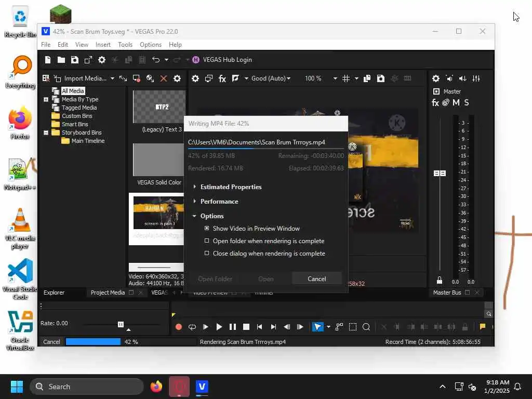This screenshot has width=532, height=399.
Task: Collapse the Storyboard Bins tree node
Action: (x=46, y=132)
